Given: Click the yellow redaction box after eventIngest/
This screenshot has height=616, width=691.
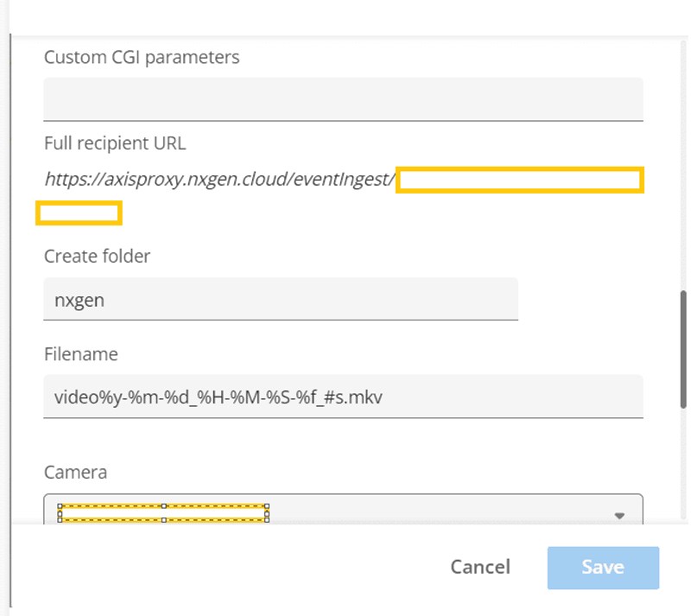Looking at the screenshot, I should (519, 181).
